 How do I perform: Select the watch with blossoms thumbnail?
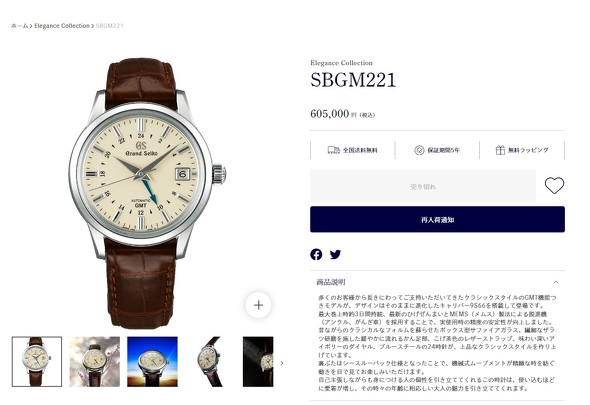(94, 361)
